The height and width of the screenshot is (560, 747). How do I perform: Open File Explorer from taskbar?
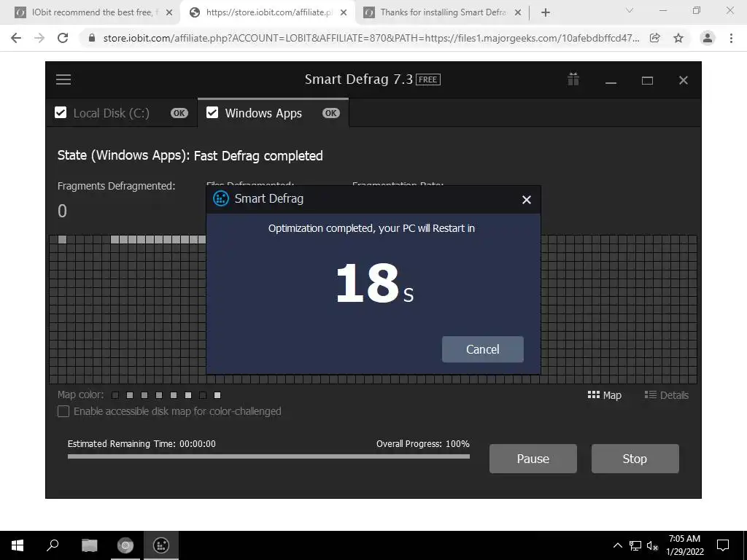point(89,545)
